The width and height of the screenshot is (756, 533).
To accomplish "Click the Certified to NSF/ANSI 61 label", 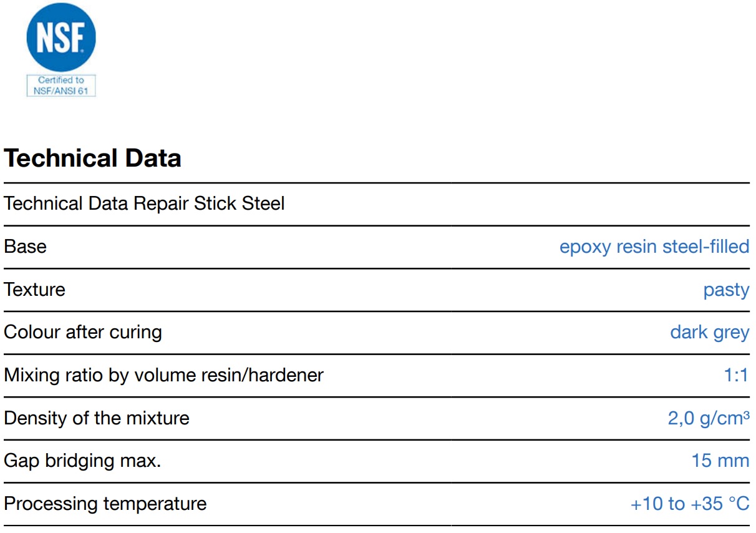I will tap(61, 86).
